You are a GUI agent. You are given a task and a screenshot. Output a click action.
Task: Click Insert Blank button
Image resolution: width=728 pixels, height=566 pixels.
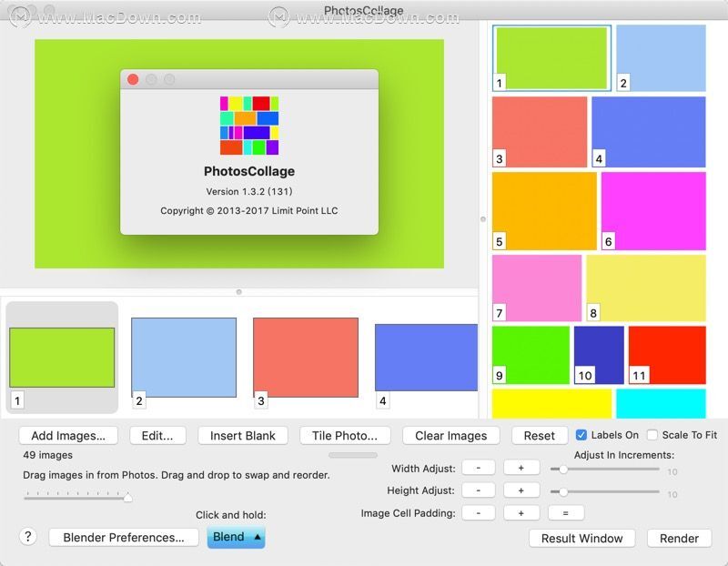tap(243, 436)
